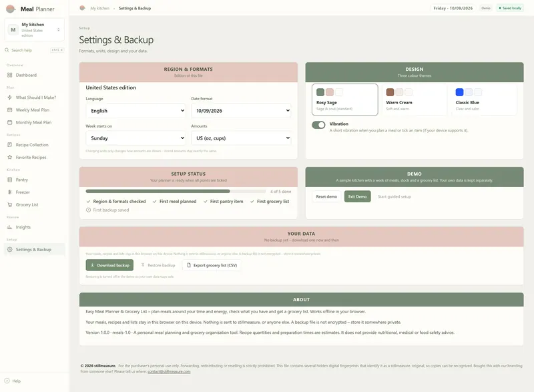Screen dimensions: 534x392
Task: Click the breadcrumb logo icon in top bar
Action: pos(82,8)
